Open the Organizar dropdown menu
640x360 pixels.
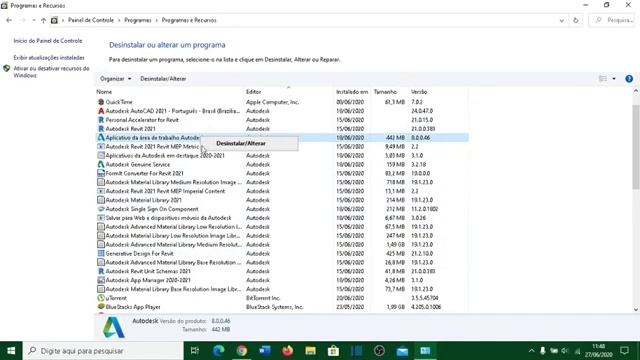coord(116,79)
